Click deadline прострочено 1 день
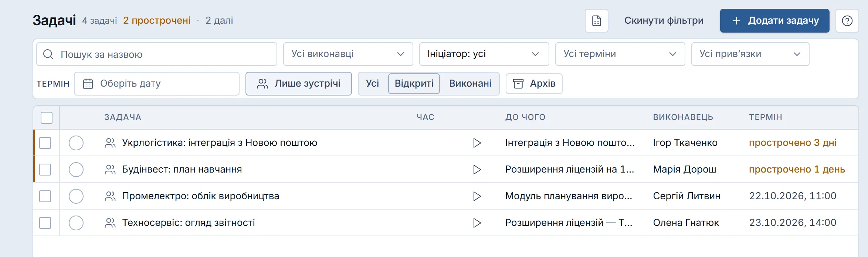The width and height of the screenshot is (868, 257). (797, 170)
